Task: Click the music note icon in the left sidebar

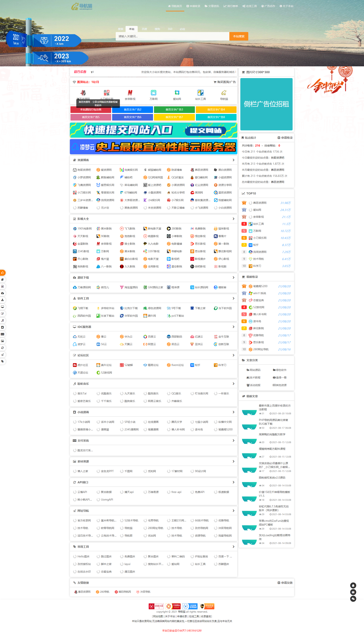Action: point(2,321)
